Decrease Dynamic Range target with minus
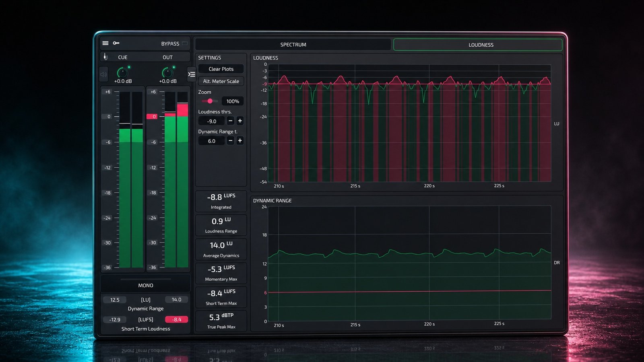This screenshot has width=644, height=362. 231,140
